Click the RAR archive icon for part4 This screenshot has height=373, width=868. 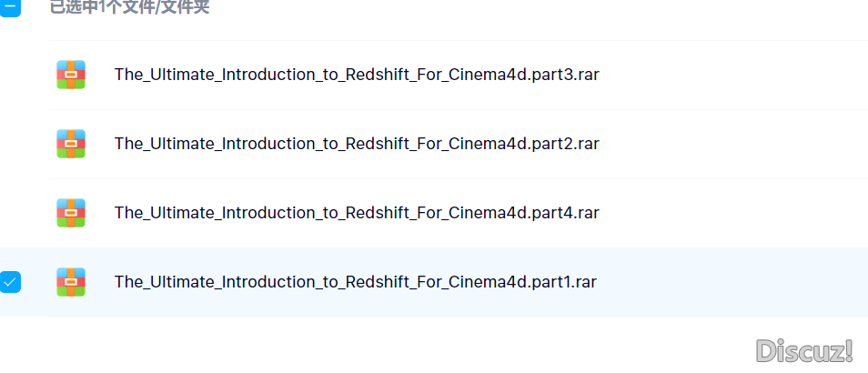point(71,213)
